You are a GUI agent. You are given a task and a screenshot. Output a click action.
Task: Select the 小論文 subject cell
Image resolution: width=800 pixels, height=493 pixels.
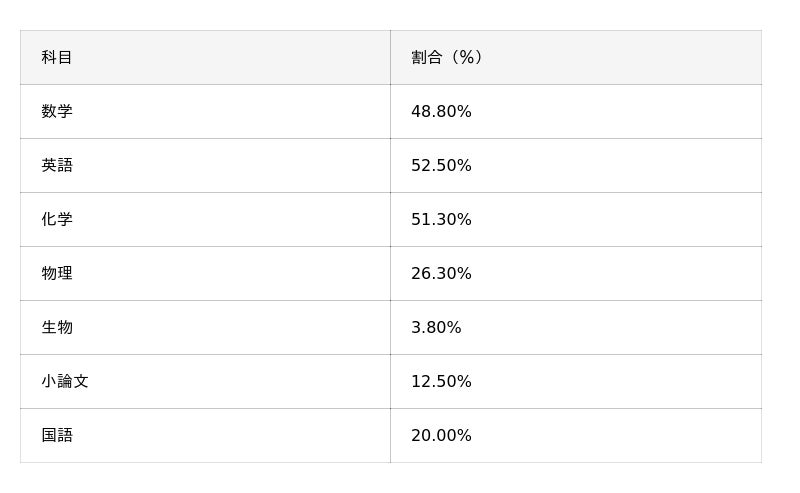click(65, 382)
